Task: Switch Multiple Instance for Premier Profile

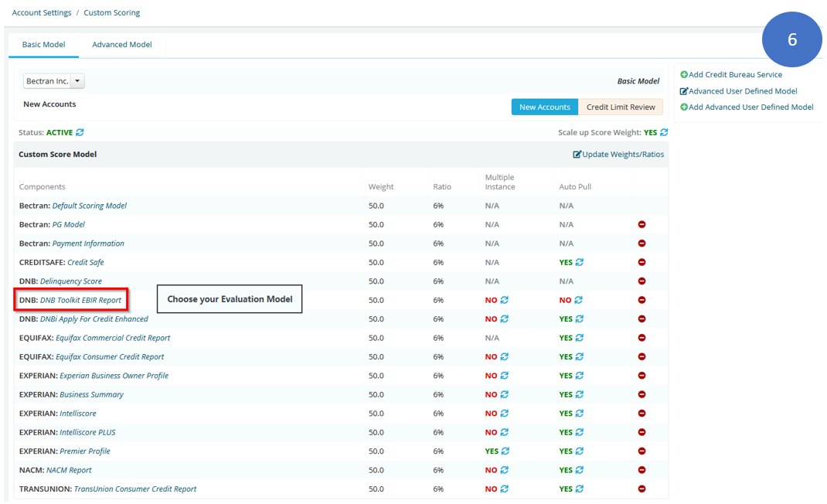Action: point(505,451)
